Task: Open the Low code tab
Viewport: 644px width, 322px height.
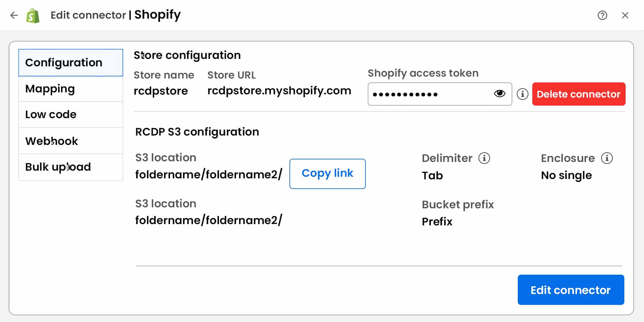Action: click(71, 115)
